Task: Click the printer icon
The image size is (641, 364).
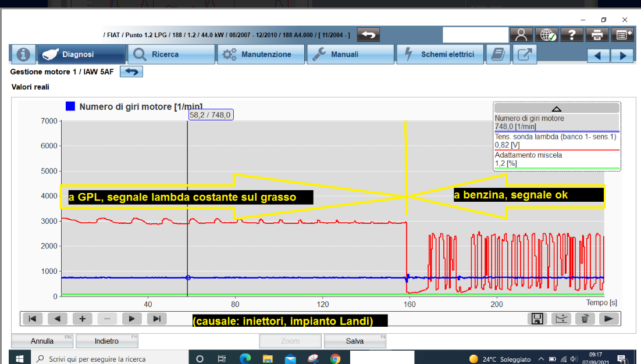Action: tap(597, 35)
